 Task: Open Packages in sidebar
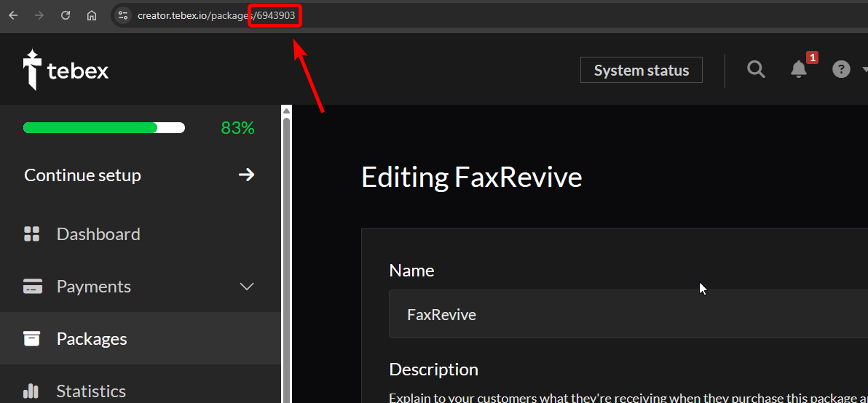[141, 338]
